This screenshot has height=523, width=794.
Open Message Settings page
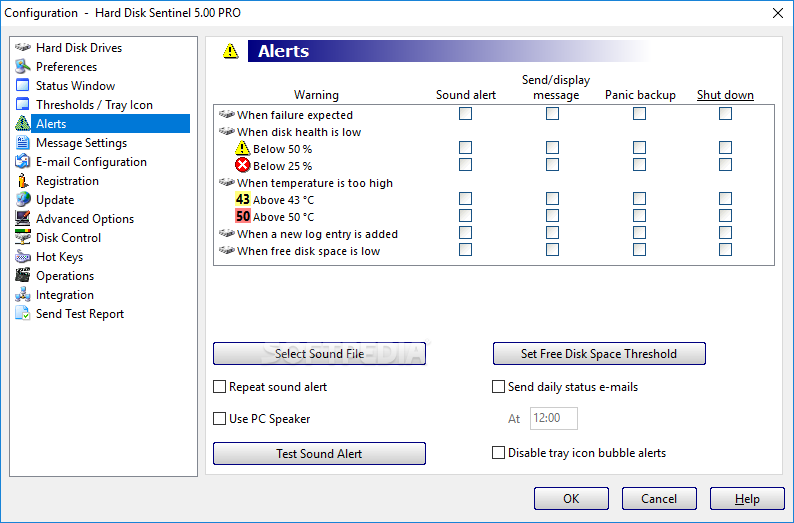click(x=82, y=143)
